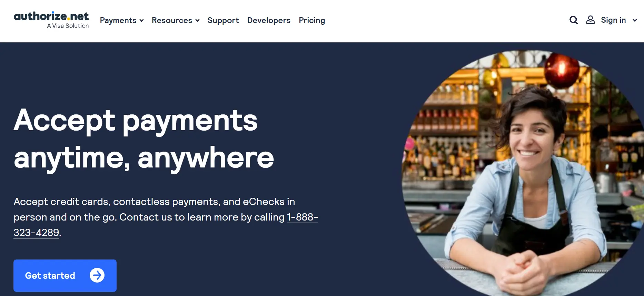The height and width of the screenshot is (296, 644).
Task: Click the 'A Visa Solution' tagline
Action: pos(68,26)
